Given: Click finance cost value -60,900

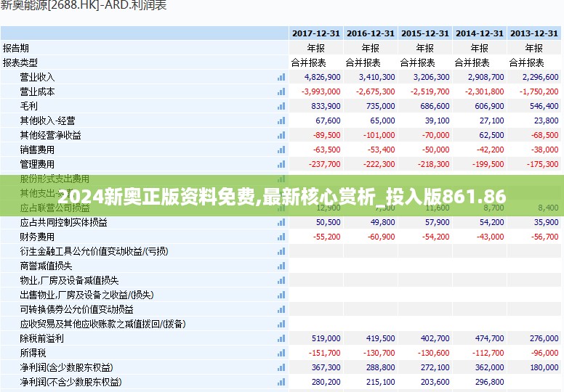Looking at the screenshot, I should [382, 237].
